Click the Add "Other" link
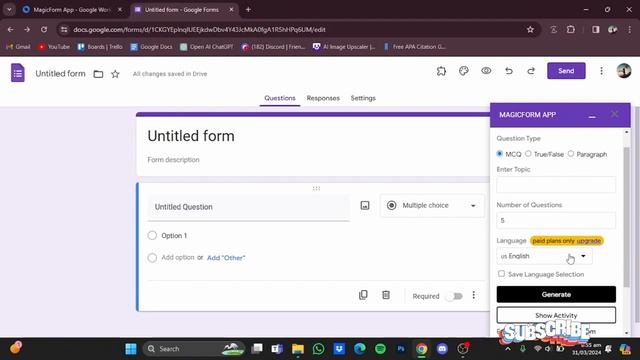Viewport: 640px width, 360px height. [x=226, y=258]
